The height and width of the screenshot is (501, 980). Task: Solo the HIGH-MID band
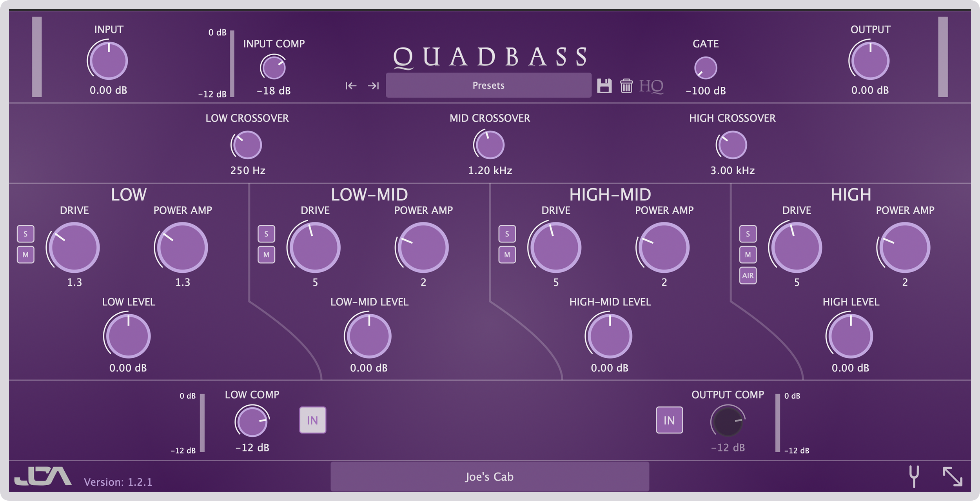pos(507,234)
